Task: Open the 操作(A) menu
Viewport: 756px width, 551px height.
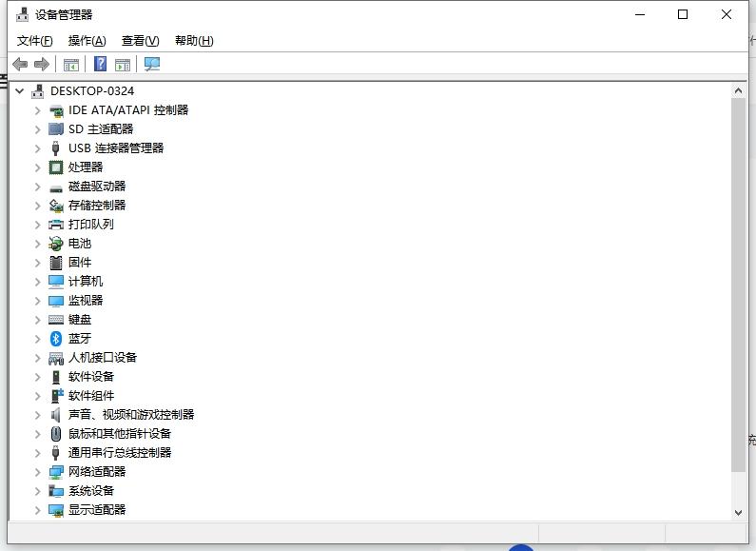Action: click(x=87, y=41)
